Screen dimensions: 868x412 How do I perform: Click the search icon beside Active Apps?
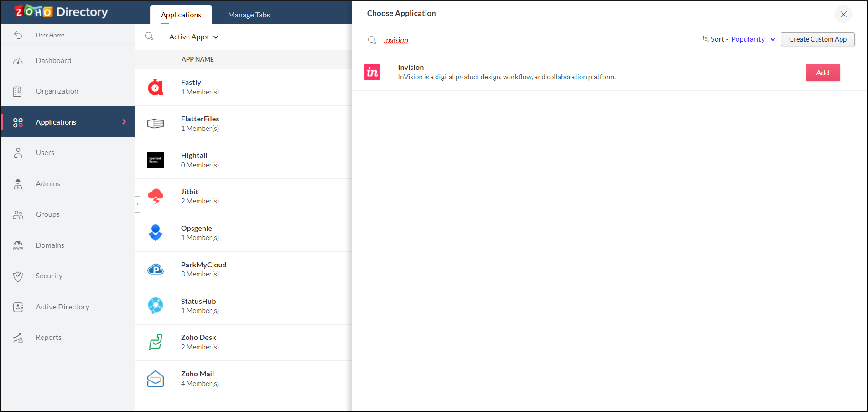tap(149, 36)
